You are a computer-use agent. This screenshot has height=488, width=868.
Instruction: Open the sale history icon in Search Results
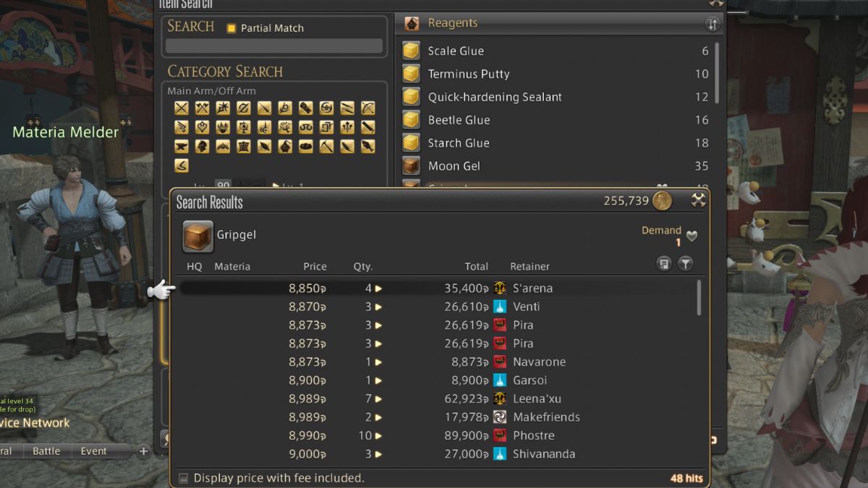coord(664,265)
